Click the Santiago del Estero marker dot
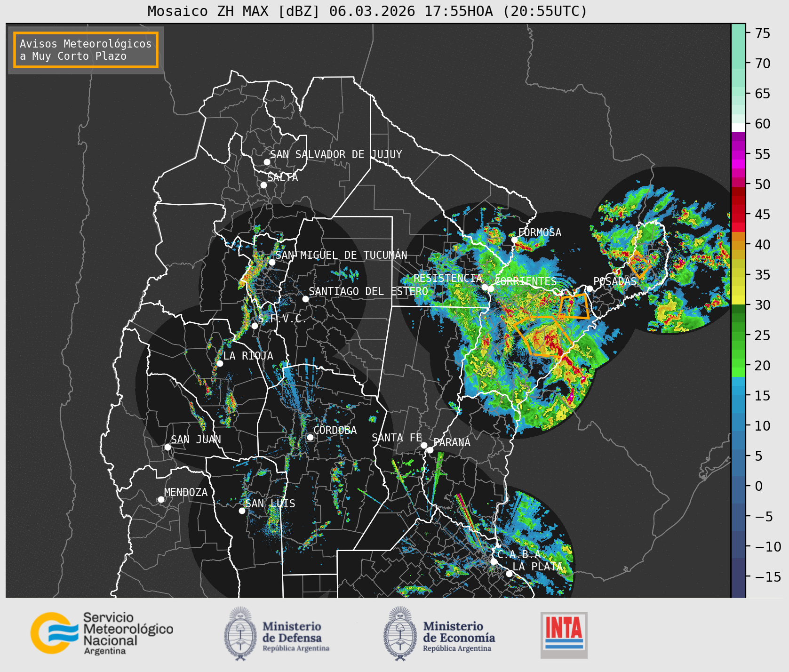Viewport: 789px width, 672px height. pos(305,299)
